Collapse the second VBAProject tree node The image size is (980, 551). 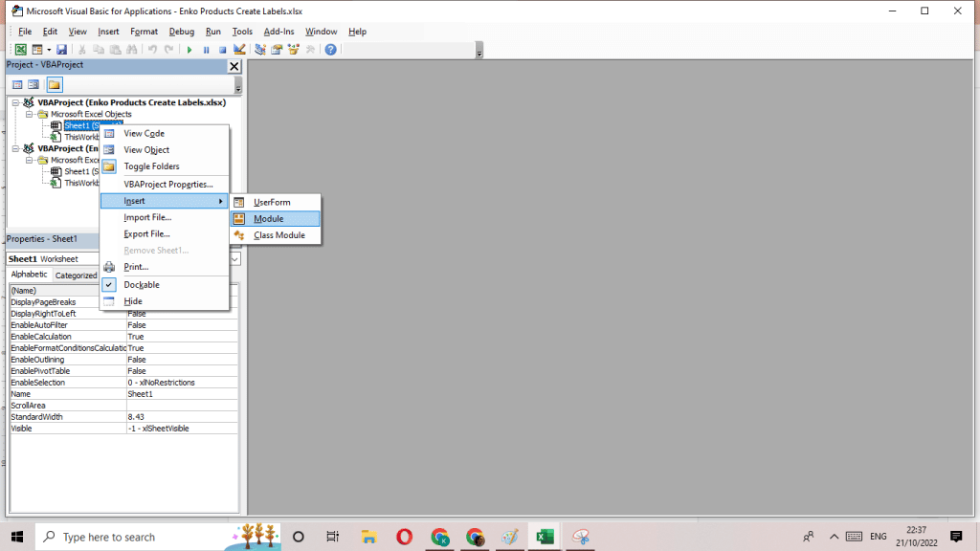click(x=16, y=148)
